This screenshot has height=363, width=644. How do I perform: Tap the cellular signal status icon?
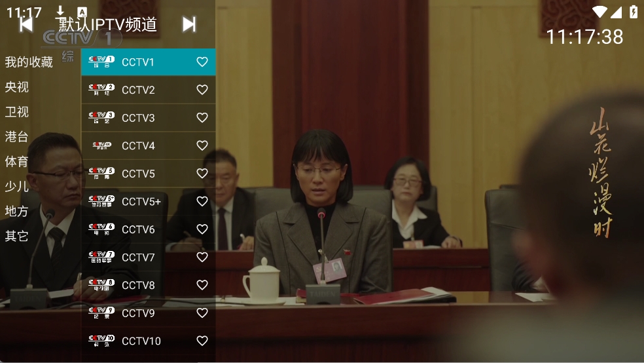pyautogui.click(x=616, y=12)
